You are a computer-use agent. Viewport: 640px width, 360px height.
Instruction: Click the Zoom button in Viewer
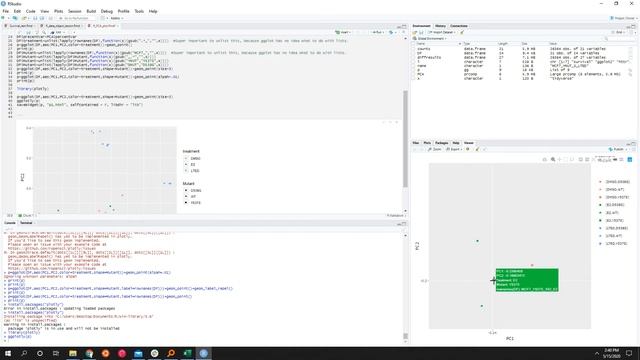point(435,149)
